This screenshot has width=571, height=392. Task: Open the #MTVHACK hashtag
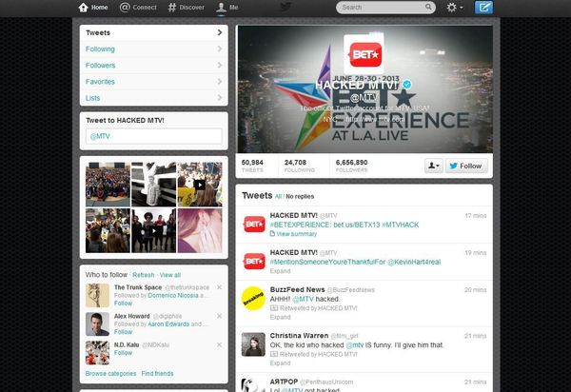point(401,225)
